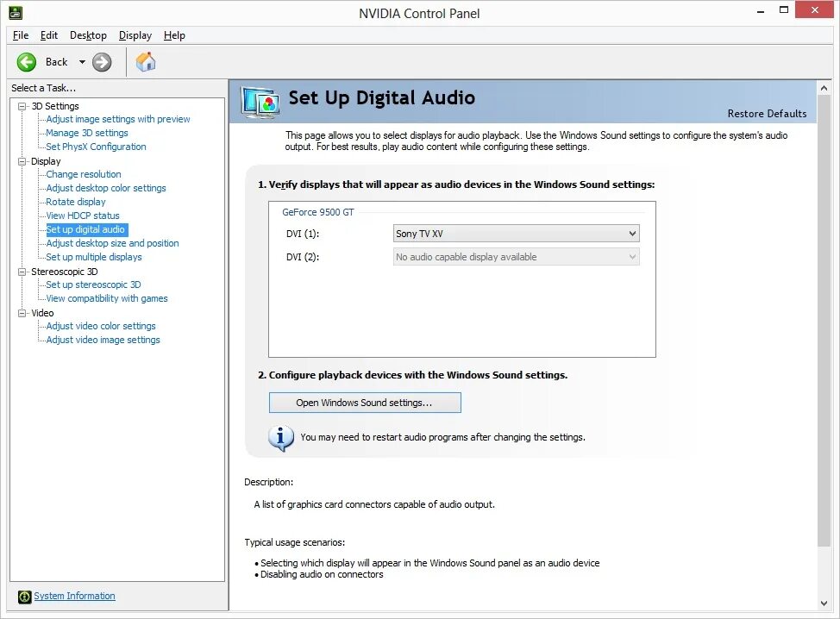Image resolution: width=840 pixels, height=619 pixels.
Task: Click the DVI (1): label
Action: point(303,234)
